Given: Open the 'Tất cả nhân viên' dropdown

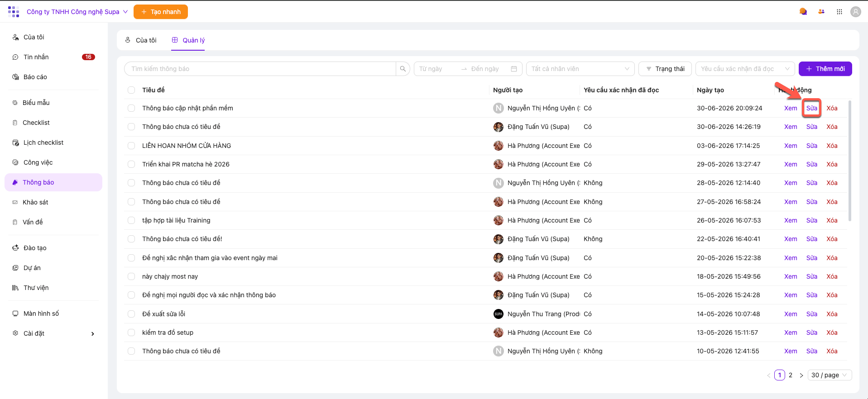Looking at the screenshot, I should point(580,69).
